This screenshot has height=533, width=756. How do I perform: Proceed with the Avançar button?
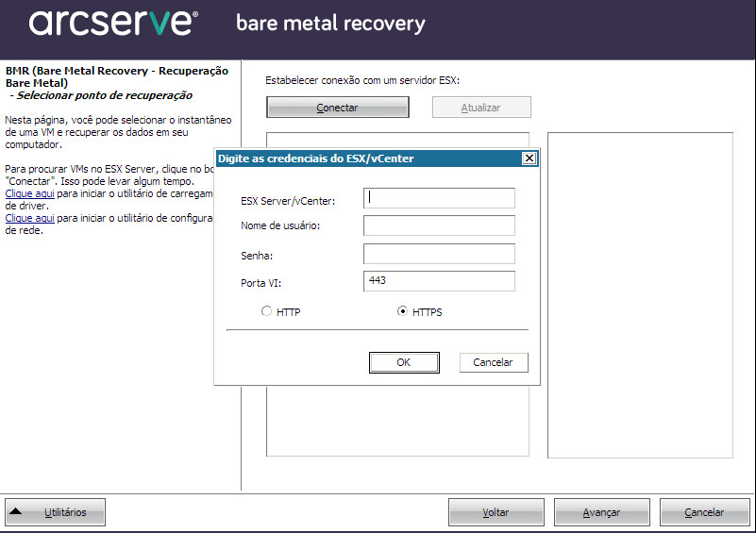pyautogui.click(x=602, y=512)
